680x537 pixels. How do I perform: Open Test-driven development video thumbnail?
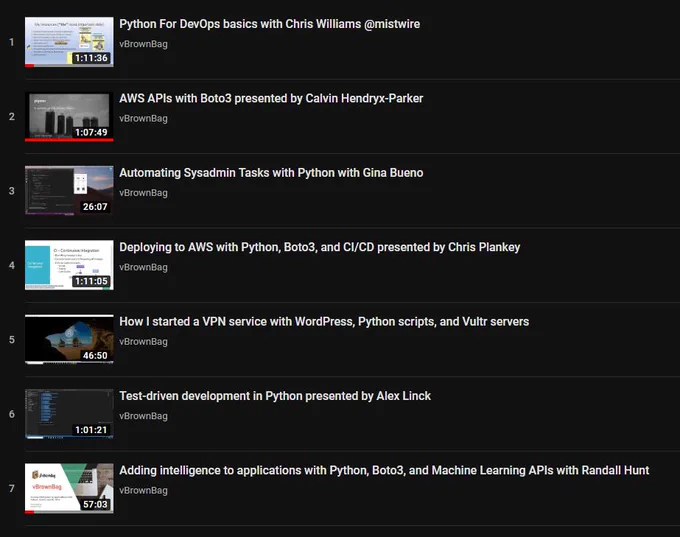(x=69, y=414)
